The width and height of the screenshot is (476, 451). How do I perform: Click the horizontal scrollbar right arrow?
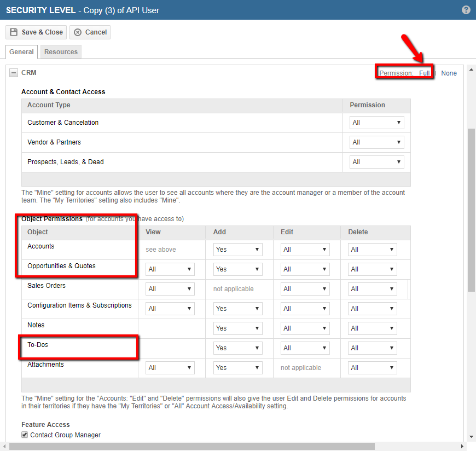coord(462,446)
